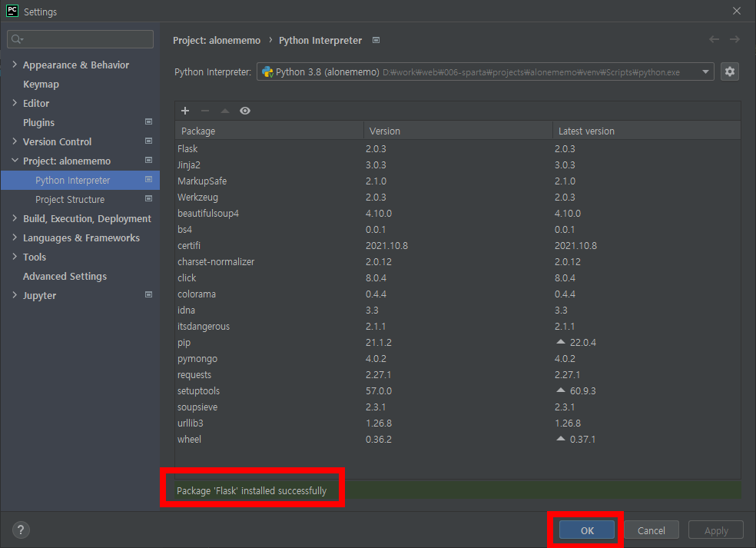Sort by the Package column header
The height and width of the screenshot is (548, 756).
269,131
